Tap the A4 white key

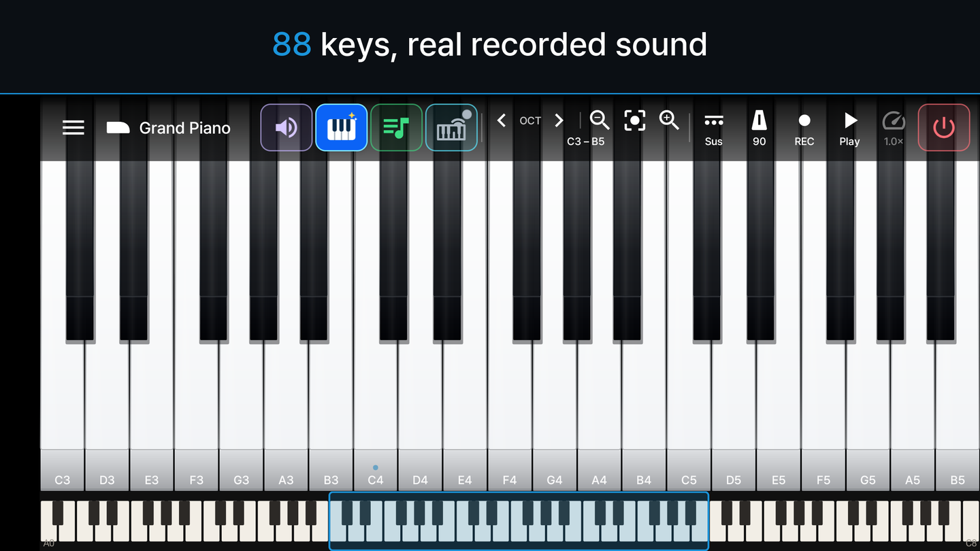(600, 408)
